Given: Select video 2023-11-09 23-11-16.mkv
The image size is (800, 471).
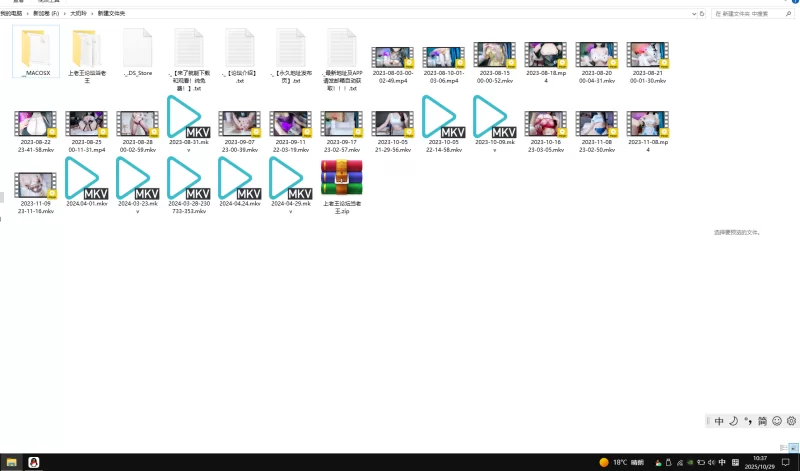Looking at the screenshot, I should point(36,193).
